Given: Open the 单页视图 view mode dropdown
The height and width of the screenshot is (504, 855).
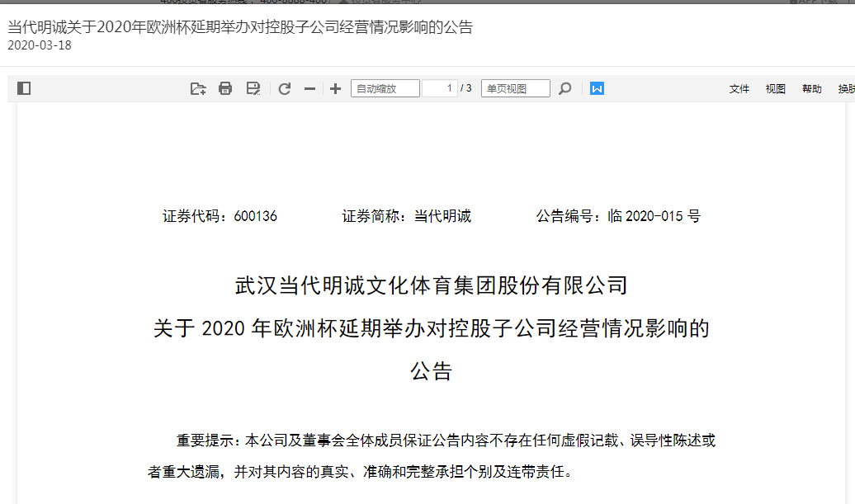Looking at the screenshot, I should click(515, 88).
